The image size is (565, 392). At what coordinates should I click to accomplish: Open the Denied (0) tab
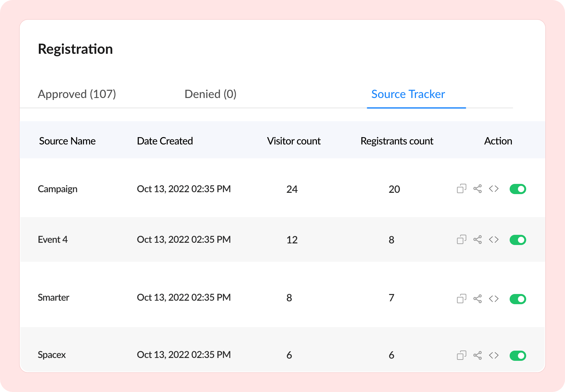(x=210, y=94)
